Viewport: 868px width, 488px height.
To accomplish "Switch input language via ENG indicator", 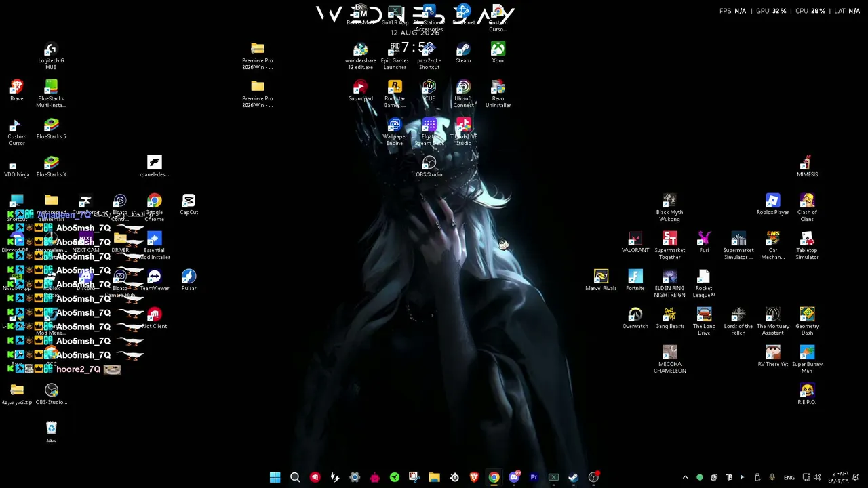I will point(789,477).
